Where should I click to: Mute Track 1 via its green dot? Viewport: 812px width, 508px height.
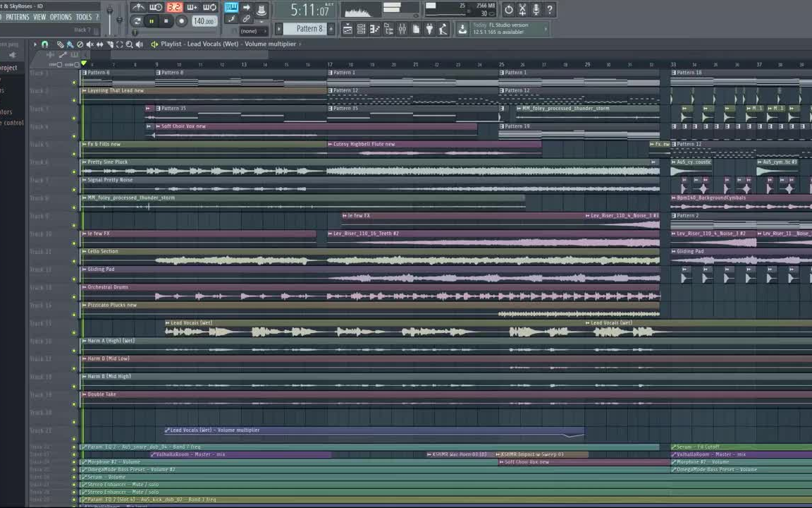[74, 83]
